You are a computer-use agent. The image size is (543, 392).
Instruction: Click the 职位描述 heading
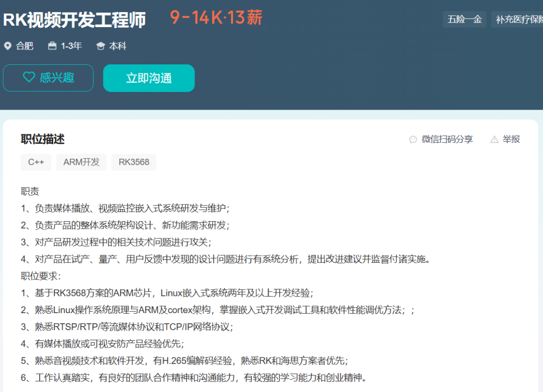[43, 139]
